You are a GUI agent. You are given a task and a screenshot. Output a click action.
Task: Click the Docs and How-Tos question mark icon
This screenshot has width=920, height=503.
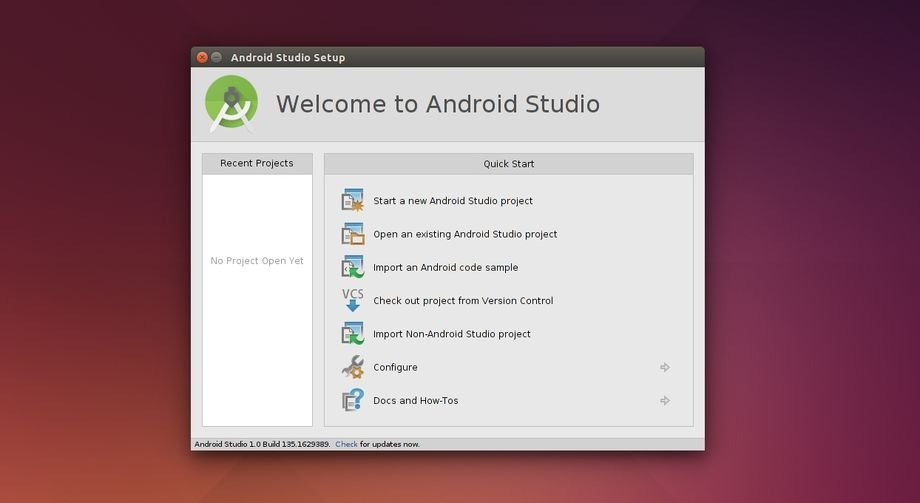pos(353,401)
